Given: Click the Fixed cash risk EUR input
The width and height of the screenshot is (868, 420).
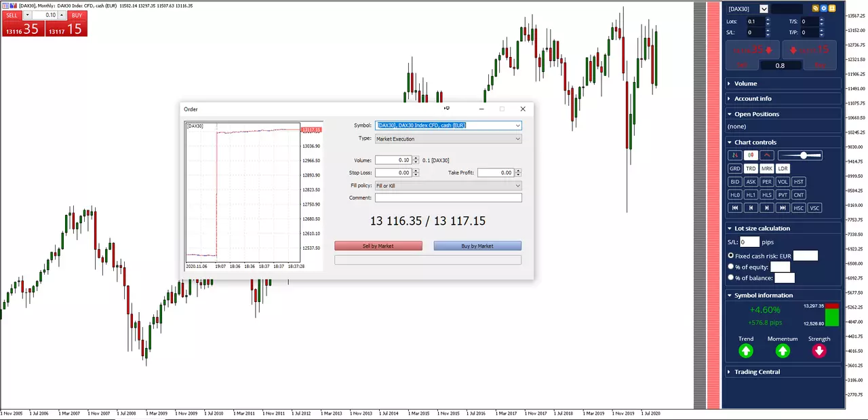Looking at the screenshot, I should [x=806, y=256].
